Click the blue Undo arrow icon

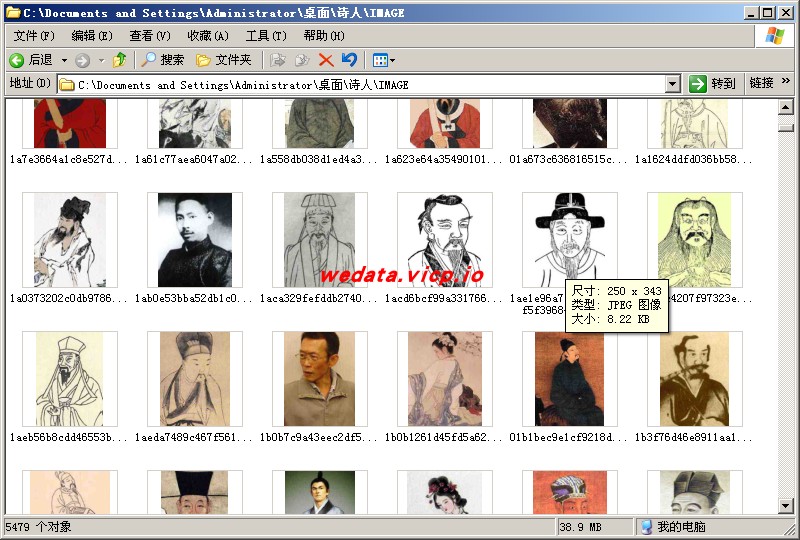click(349, 60)
